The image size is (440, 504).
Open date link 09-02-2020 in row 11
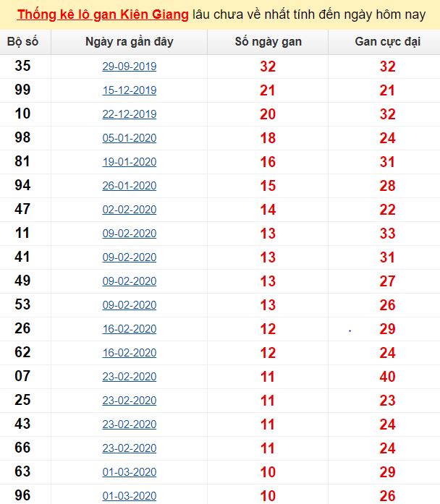130,234
